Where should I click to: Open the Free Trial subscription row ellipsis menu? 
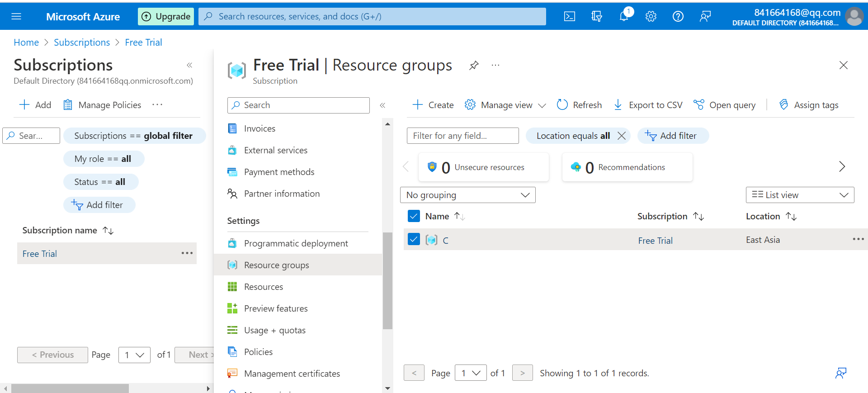(187, 253)
